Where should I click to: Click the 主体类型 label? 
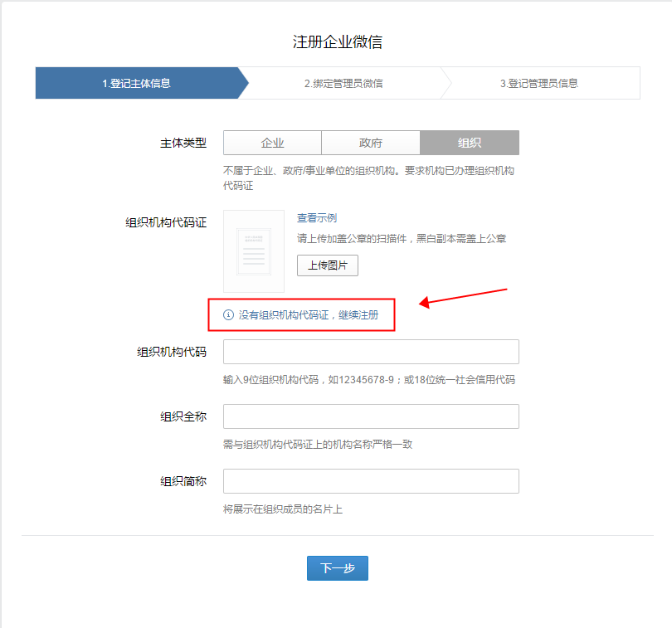(183, 143)
